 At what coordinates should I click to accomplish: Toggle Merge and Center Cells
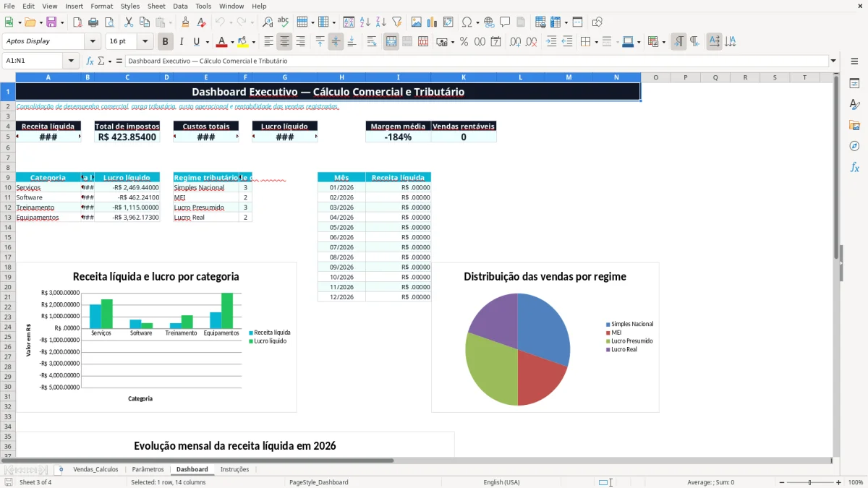[x=391, y=42]
